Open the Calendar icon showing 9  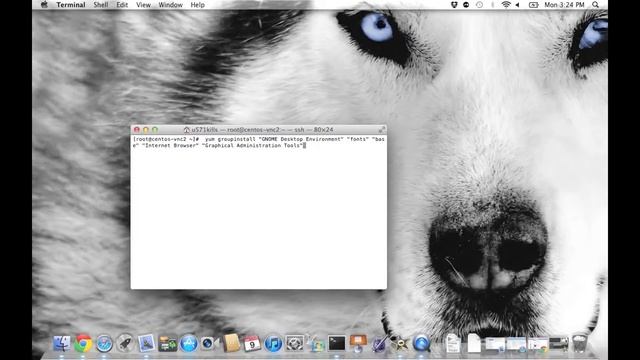pos(252,343)
